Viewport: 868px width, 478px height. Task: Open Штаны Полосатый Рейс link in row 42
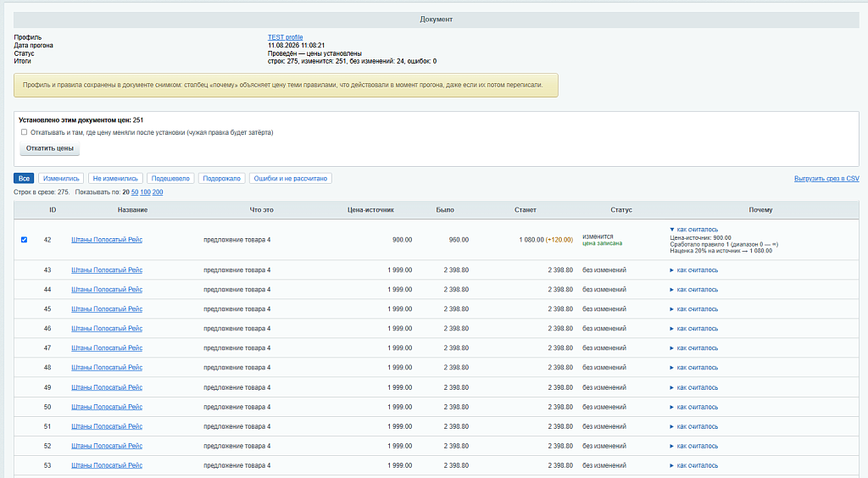pos(107,240)
